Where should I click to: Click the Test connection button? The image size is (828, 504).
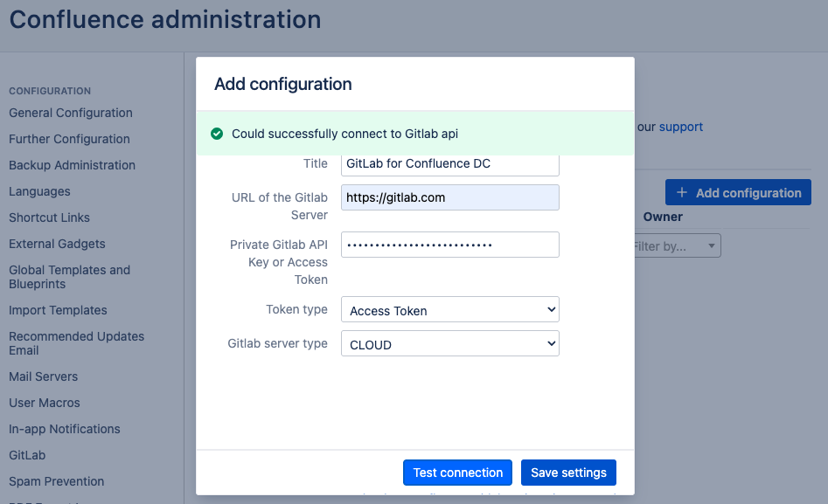pos(457,473)
